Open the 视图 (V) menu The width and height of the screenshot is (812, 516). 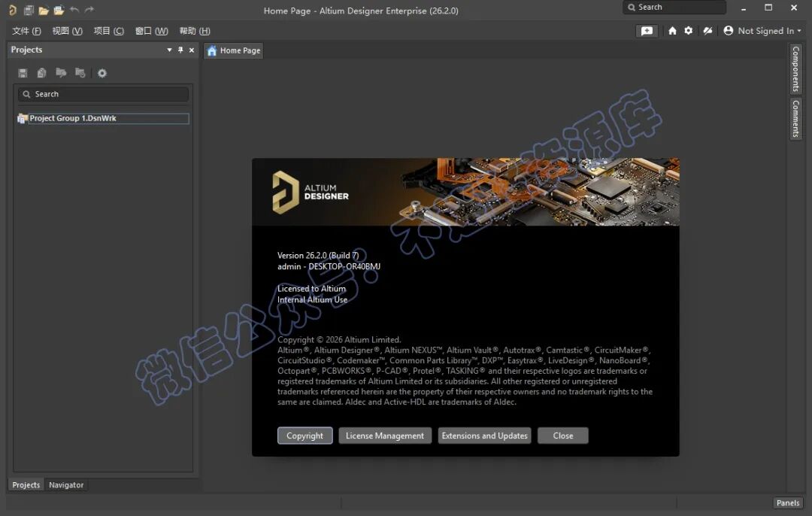click(68, 31)
